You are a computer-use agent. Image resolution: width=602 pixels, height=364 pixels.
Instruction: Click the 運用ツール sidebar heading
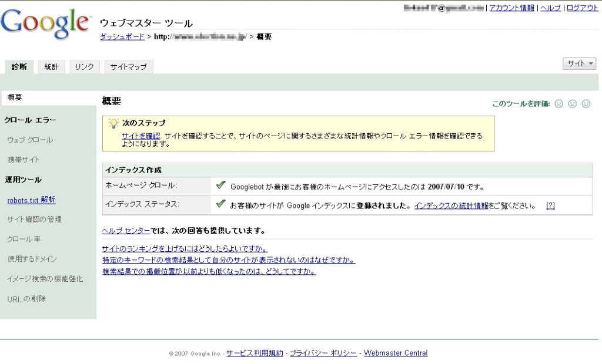(23, 180)
